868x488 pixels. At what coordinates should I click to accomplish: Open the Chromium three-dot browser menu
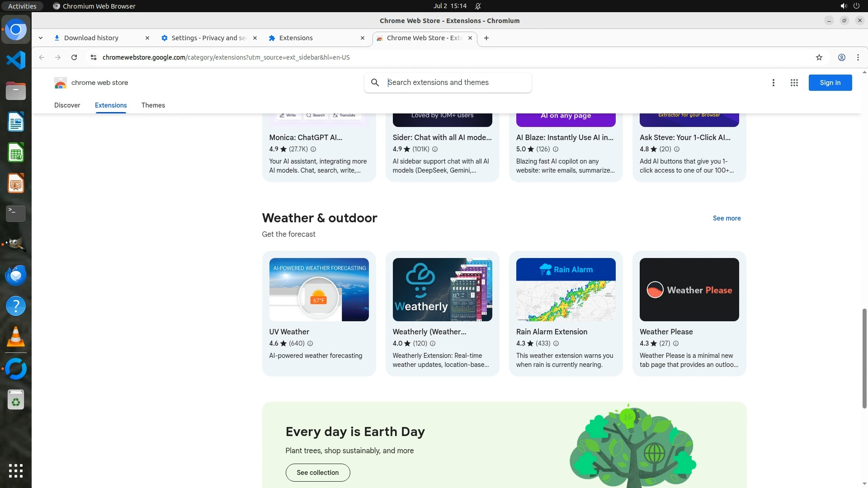click(x=858, y=57)
